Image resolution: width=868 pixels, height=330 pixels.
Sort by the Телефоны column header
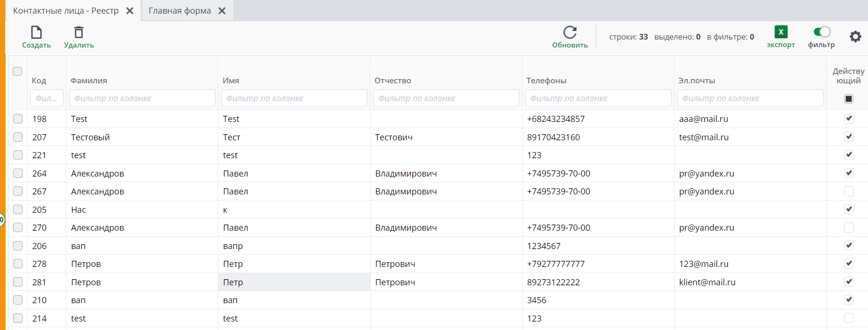click(546, 80)
